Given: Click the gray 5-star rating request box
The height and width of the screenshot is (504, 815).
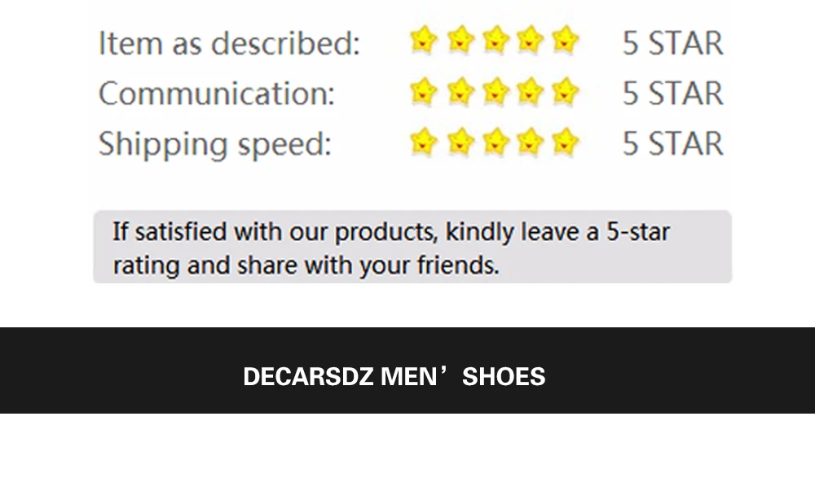Looking at the screenshot, I should click(412, 247).
